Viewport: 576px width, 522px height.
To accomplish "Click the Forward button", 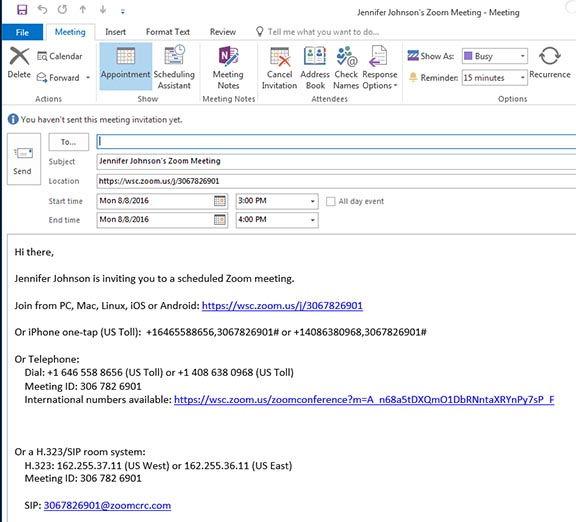I will pyautogui.click(x=59, y=78).
